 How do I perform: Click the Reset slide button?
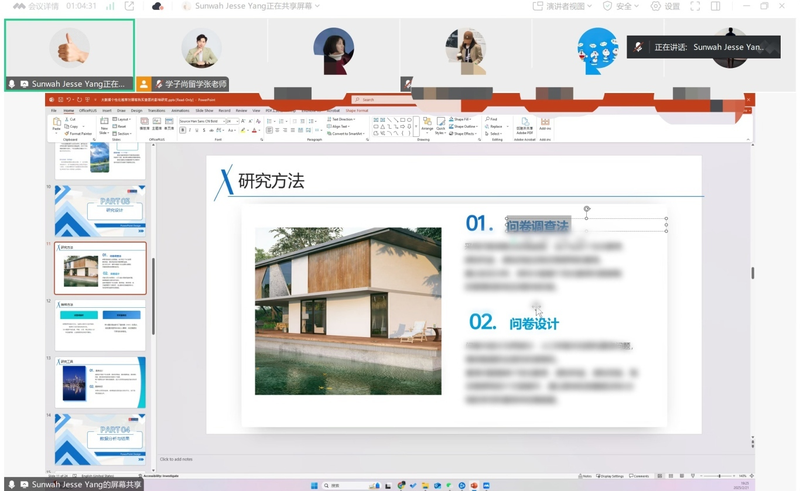pos(119,127)
